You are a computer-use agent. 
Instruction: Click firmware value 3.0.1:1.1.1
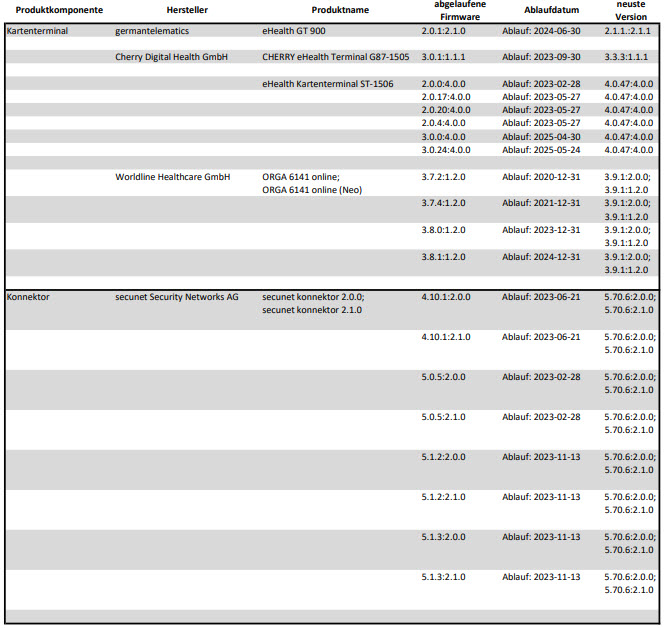coord(443,57)
